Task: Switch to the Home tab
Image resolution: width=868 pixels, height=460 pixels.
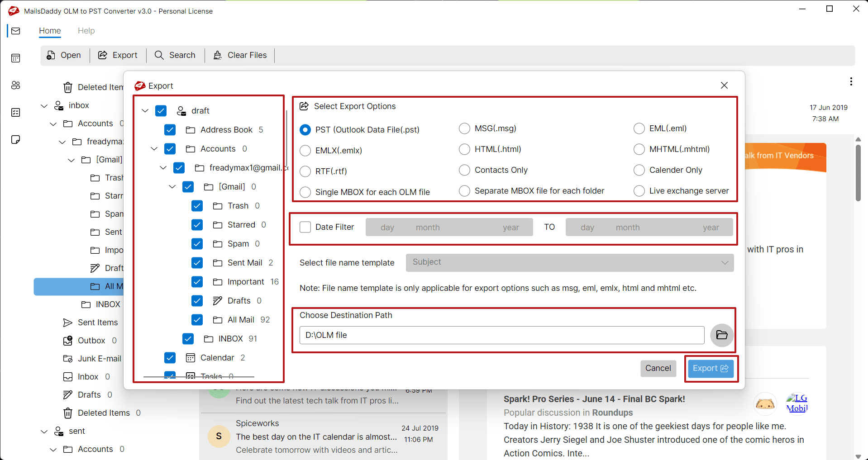Action: click(x=50, y=31)
